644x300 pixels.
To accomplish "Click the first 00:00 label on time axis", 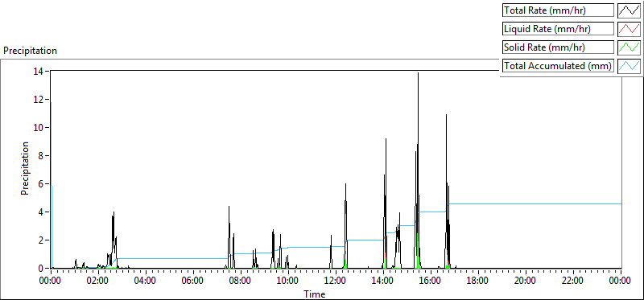I will tap(50, 281).
